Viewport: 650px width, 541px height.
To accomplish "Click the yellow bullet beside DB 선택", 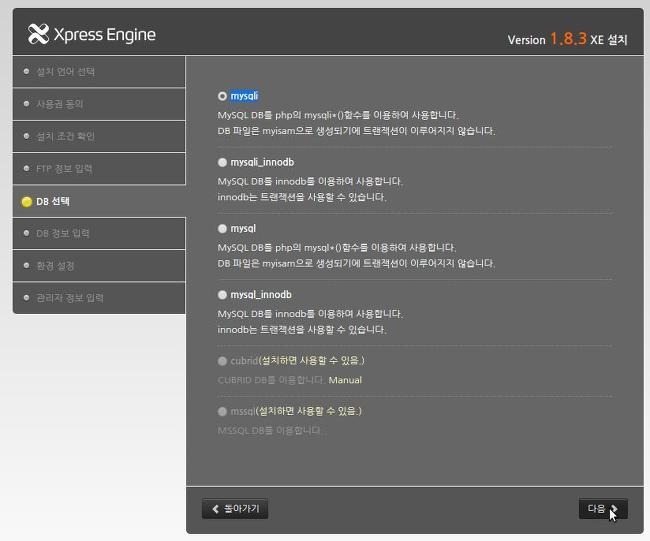I will pos(27,202).
